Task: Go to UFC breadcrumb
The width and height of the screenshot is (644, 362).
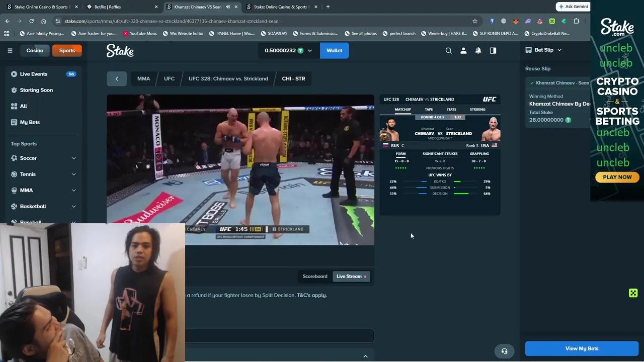Action: [x=169, y=78]
